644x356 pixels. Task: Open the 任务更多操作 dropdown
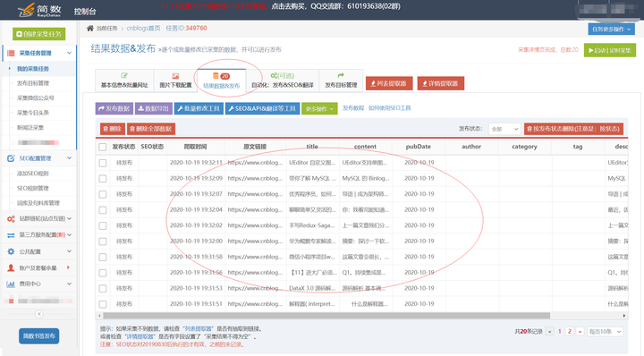point(611,30)
